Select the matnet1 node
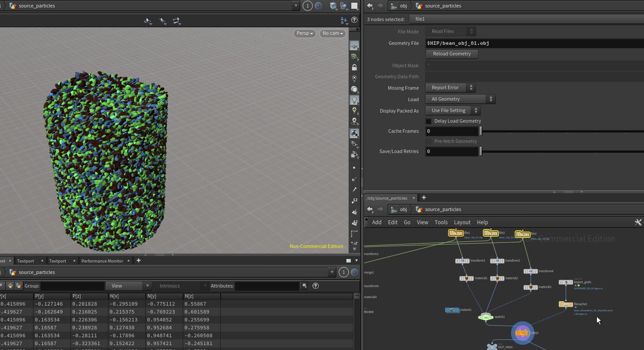644x350 pixels. point(452,310)
